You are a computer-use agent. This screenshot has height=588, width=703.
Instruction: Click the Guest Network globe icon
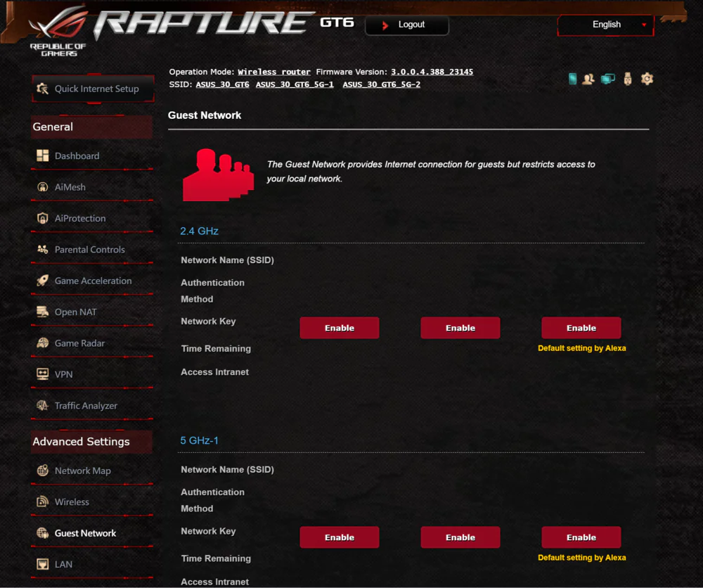point(43,533)
